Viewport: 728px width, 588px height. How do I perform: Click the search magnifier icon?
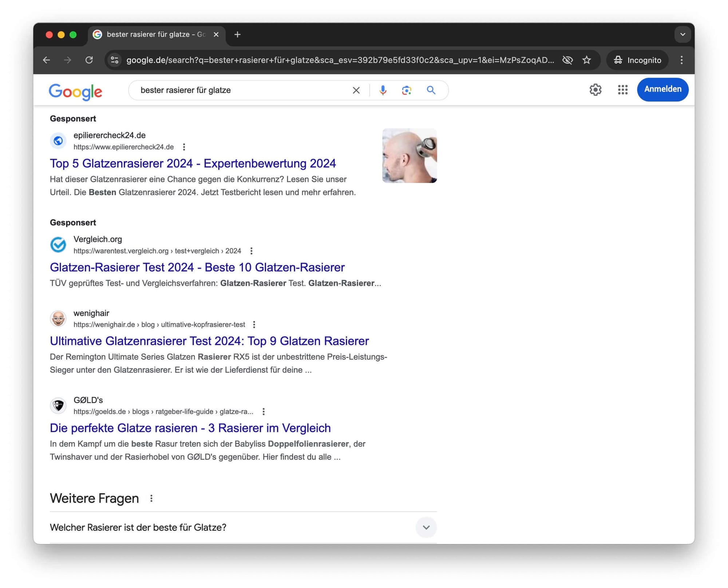pyautogui.click(x=431, y=90)
